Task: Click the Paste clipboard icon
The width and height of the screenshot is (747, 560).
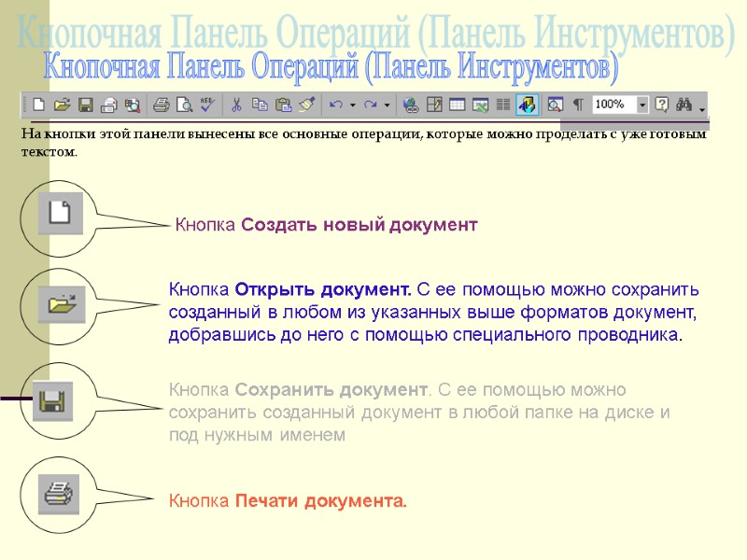Action: click(284, 105)
